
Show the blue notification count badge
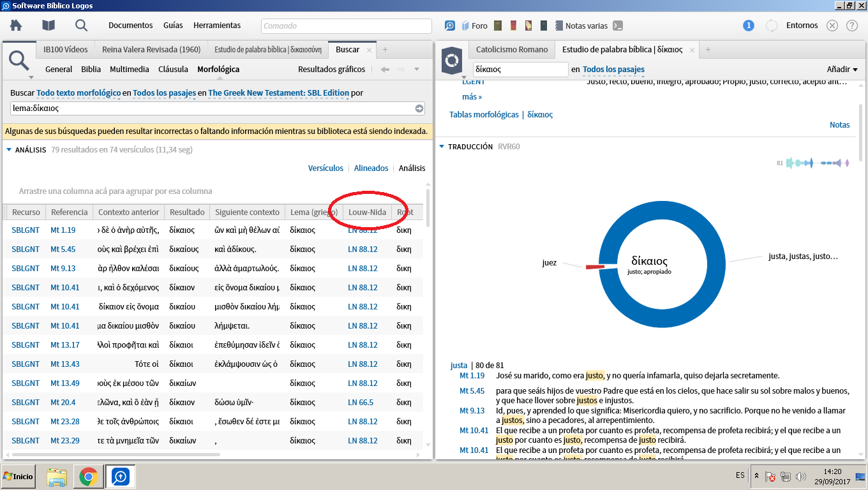[749, 26]
